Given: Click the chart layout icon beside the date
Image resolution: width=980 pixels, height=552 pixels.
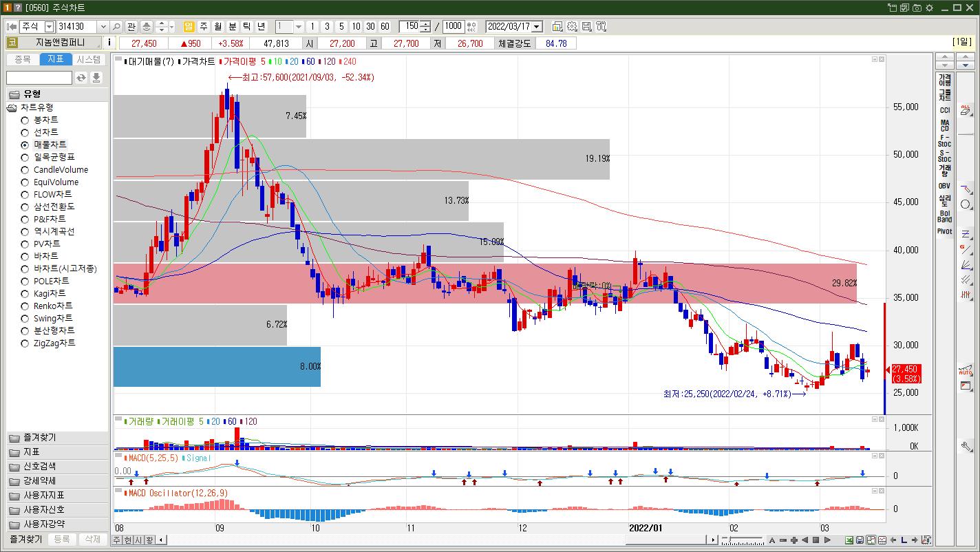Looking at the screenshot, I should coord(557,27).
